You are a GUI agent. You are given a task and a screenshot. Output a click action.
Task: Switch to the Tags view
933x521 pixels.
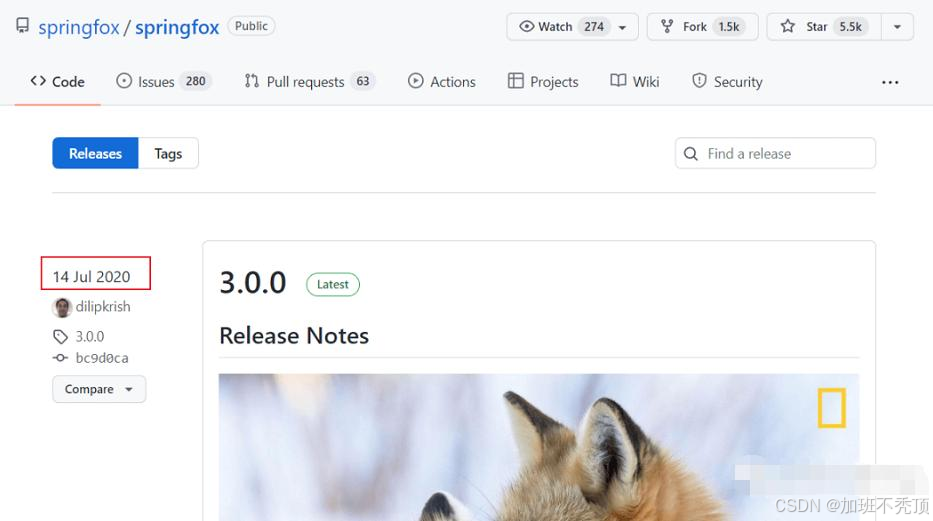tap(168, 153)
